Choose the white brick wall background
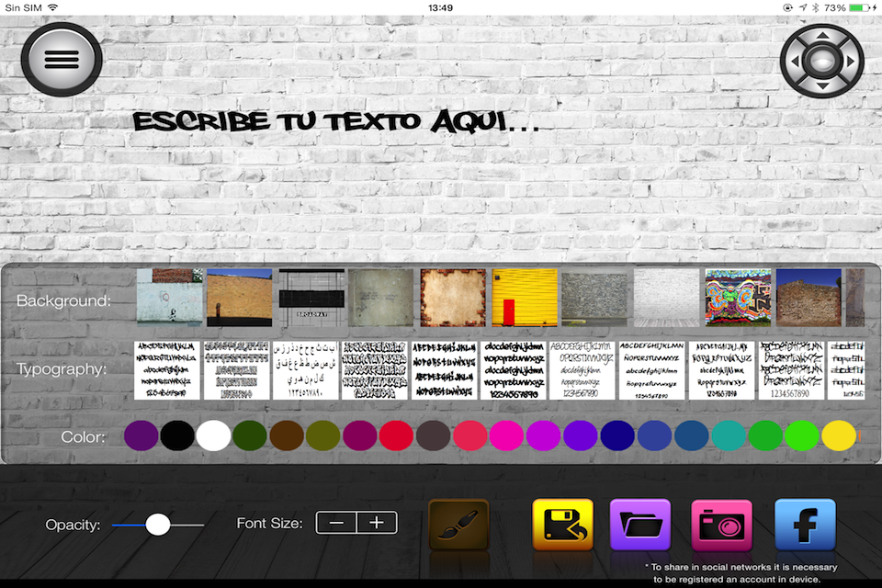This screenshot has width=882, height=588. point(667,298)
